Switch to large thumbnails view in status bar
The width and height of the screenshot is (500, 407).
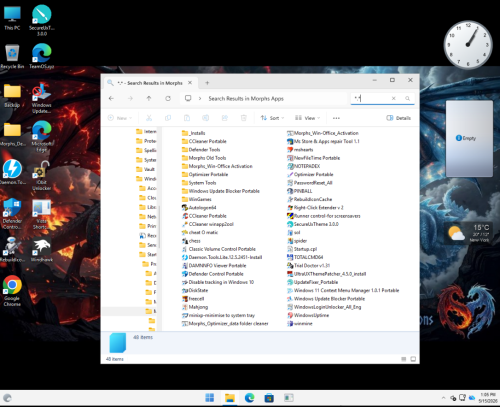(x=413, y=359)
